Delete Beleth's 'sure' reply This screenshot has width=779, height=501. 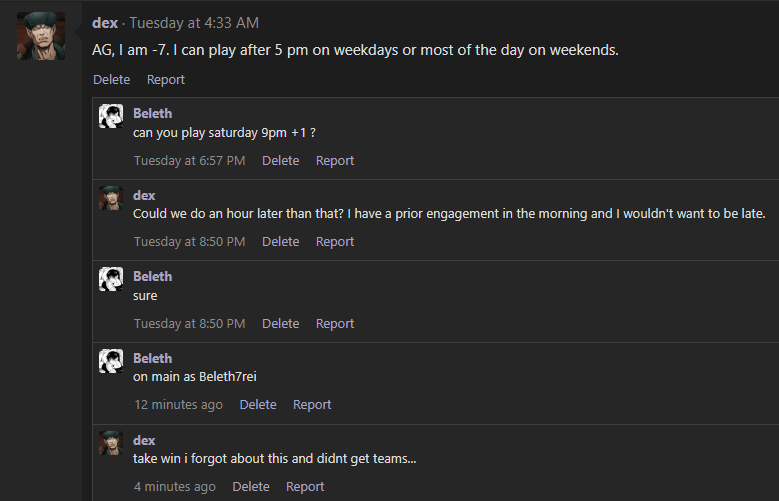(280, 324)
